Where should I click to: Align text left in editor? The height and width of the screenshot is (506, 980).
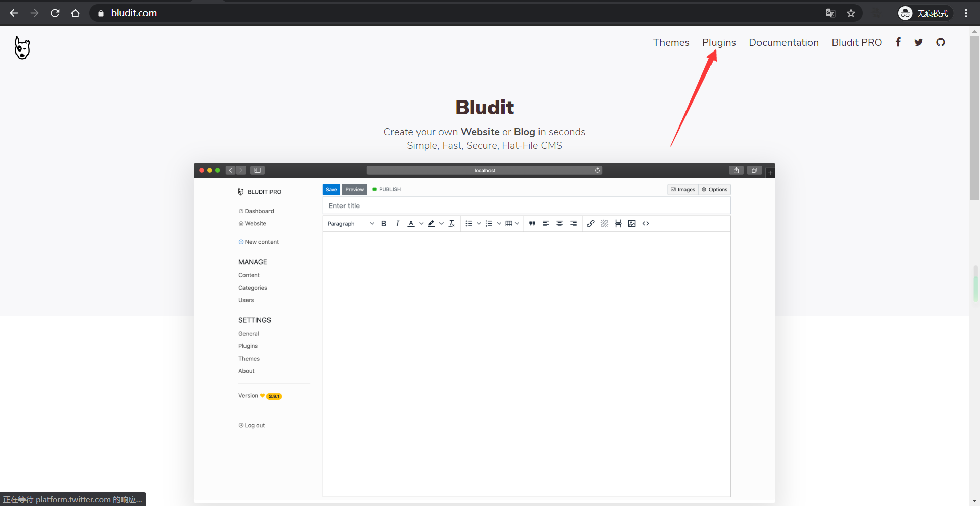pos(546,224)
